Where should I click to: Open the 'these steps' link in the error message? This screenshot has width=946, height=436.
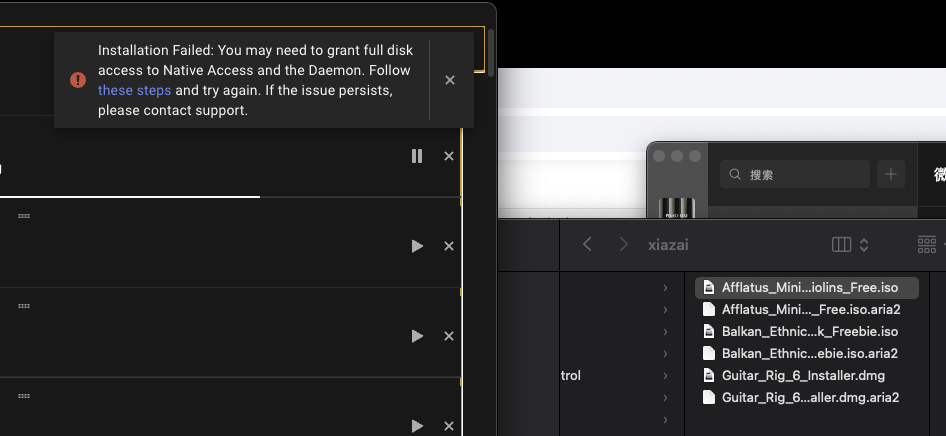pos(135,90)
